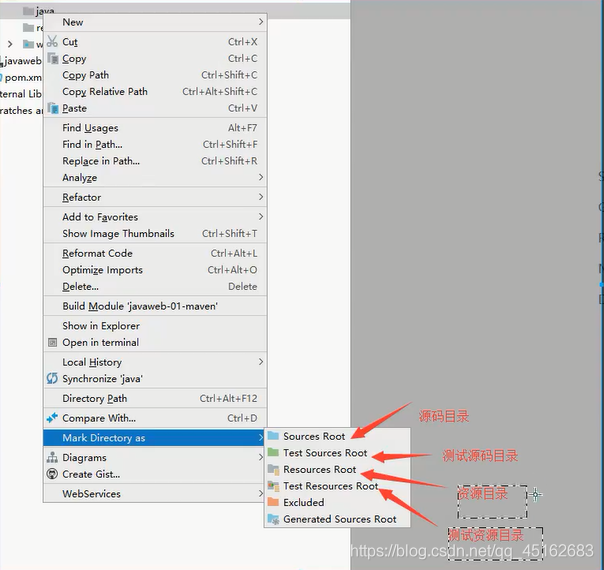Viewport: 604px width, 570px height.
Task: Choose Find Usages
Action: 155,127
